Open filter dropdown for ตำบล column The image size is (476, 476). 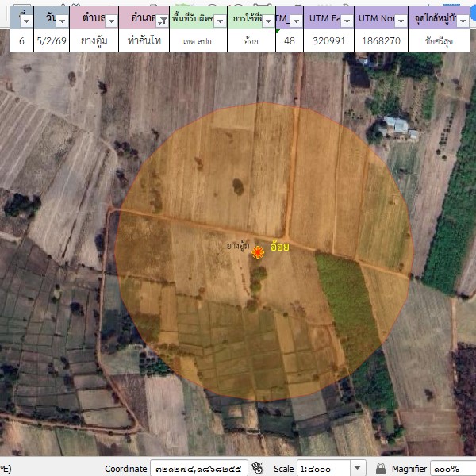[x=111, y=21]
